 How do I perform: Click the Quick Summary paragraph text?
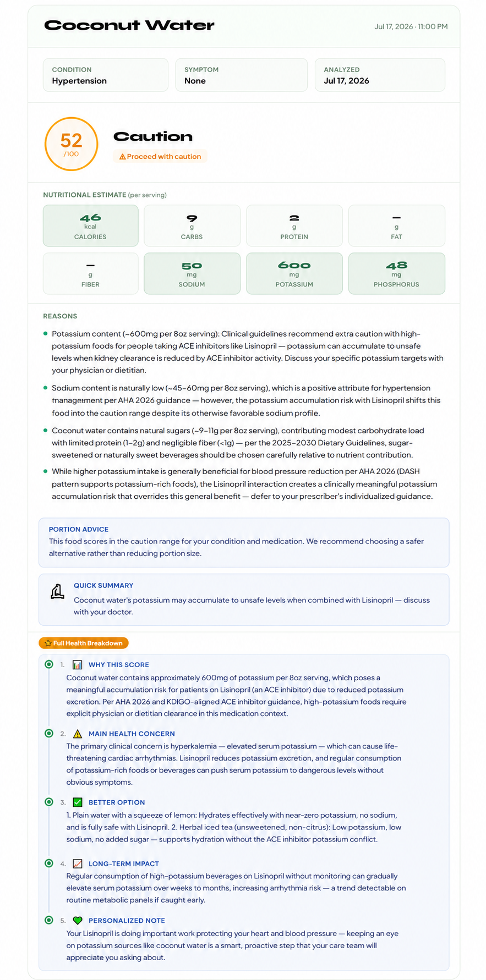point(252,606)
